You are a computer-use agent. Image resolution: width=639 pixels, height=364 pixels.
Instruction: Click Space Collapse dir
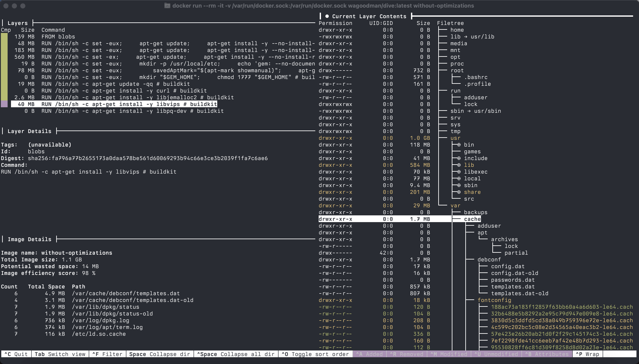[x=160, y=354]
